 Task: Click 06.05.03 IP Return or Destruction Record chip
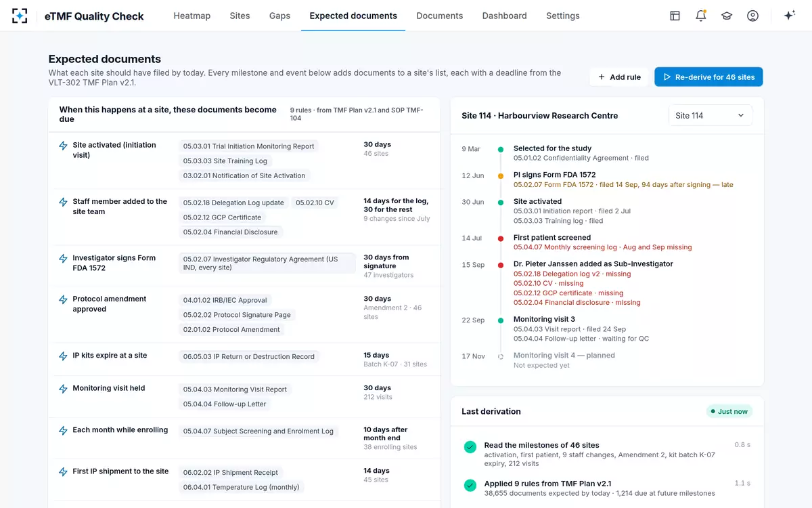pyautogui.click(x=249, y=356)
